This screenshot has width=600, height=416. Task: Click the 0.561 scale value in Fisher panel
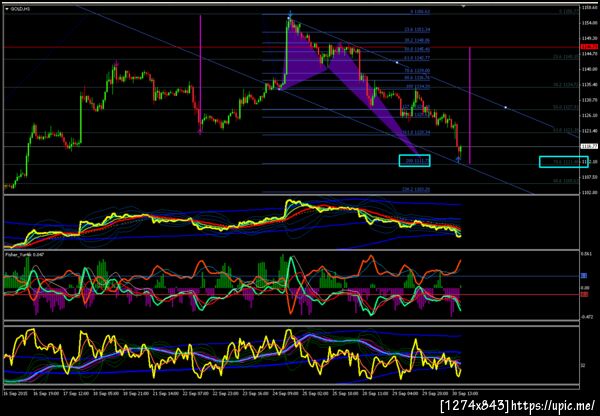point(586,254)
